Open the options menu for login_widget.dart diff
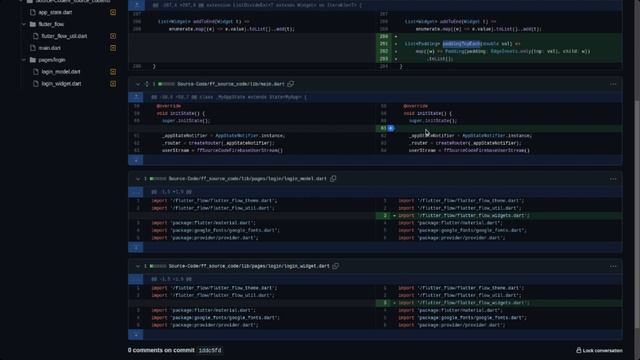The image size is (640, 360). pos(613,266)
